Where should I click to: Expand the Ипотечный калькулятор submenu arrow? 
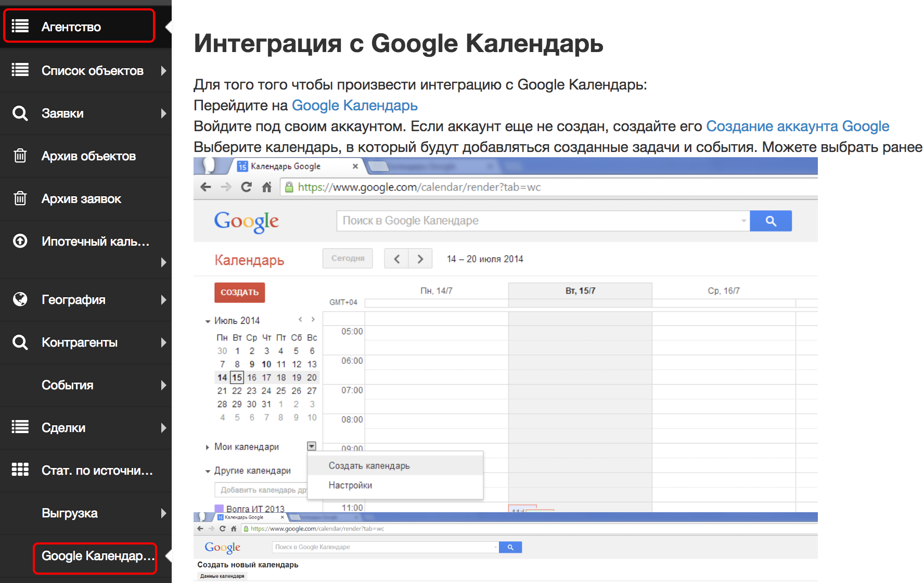[x=163, y=262]
